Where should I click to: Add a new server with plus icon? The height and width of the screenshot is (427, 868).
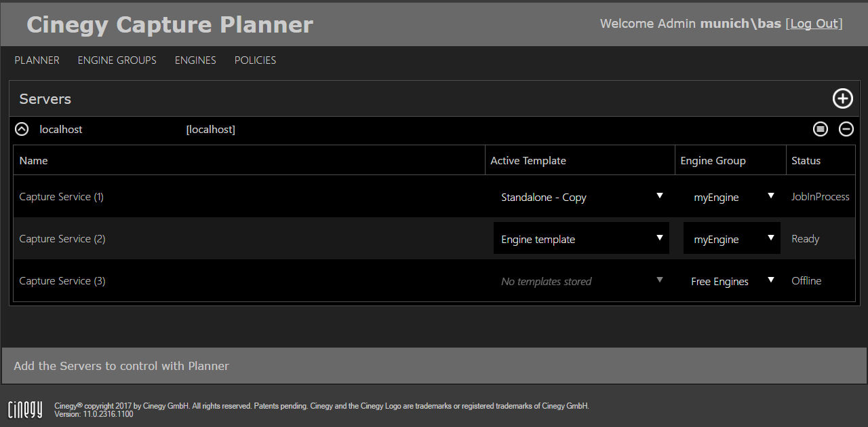tap(842, 98)
